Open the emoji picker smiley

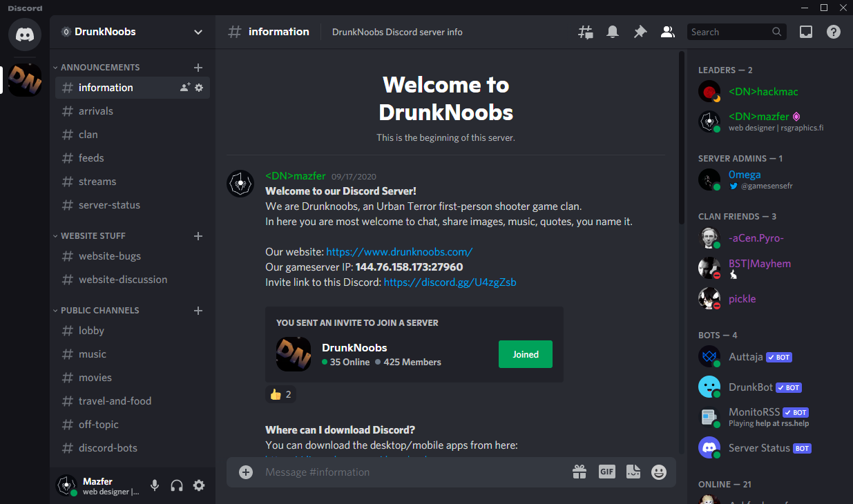pyautogui.click(x=659, y=472)
